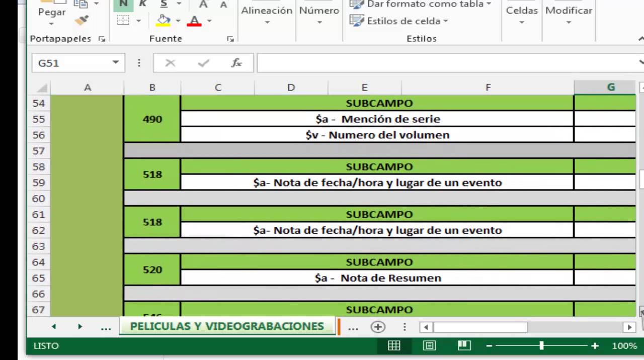644x360 pixels.
Task: Select row 60 header
Action: (39, 199)
